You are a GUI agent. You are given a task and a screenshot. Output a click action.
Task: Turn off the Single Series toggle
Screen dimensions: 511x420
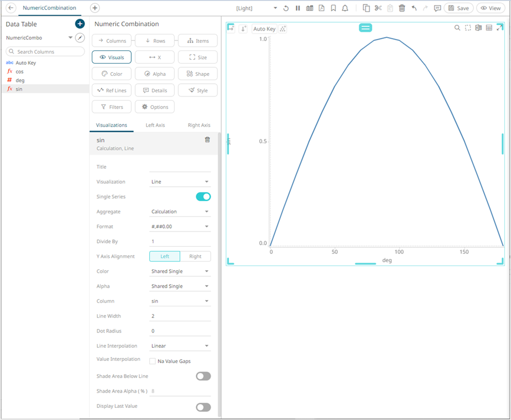[x=203, y=197]
